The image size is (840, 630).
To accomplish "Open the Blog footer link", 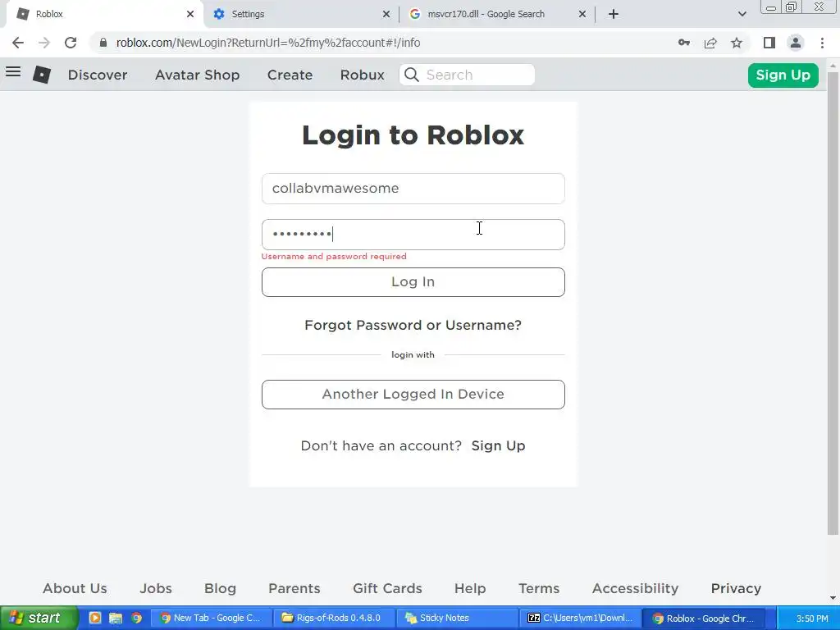I will 220,588.
